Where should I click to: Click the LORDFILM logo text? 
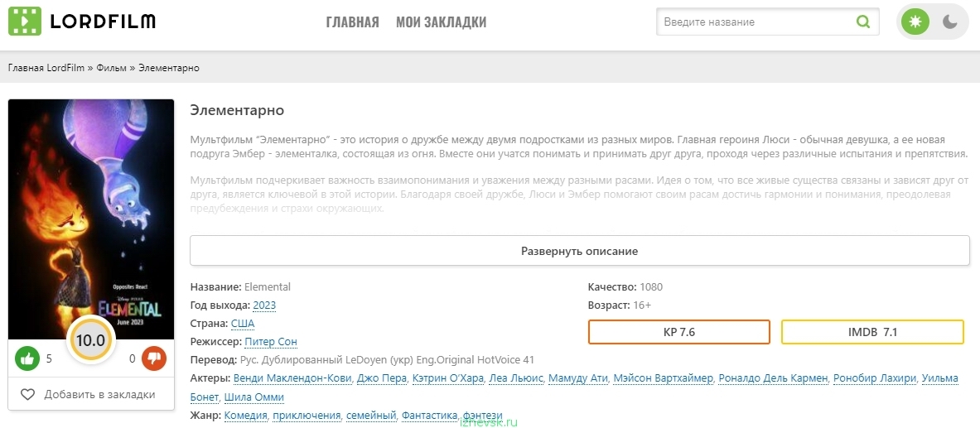click(103, 22)
